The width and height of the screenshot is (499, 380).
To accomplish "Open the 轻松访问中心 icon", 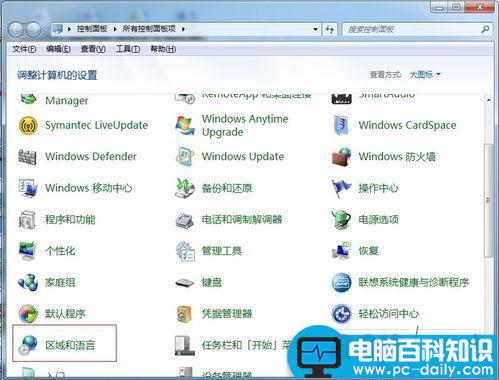I will (x=341, y=314).
